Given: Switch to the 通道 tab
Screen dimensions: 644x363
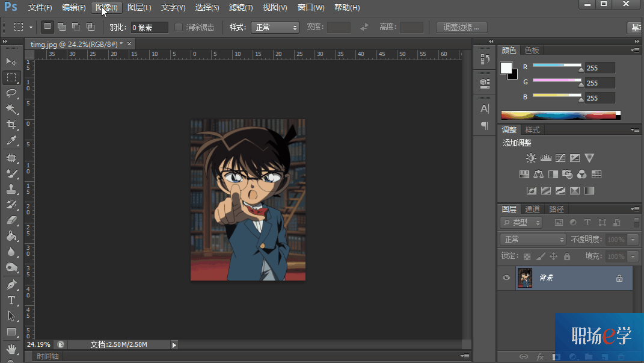Looking at the screenshot, I should tap(532, 209).
